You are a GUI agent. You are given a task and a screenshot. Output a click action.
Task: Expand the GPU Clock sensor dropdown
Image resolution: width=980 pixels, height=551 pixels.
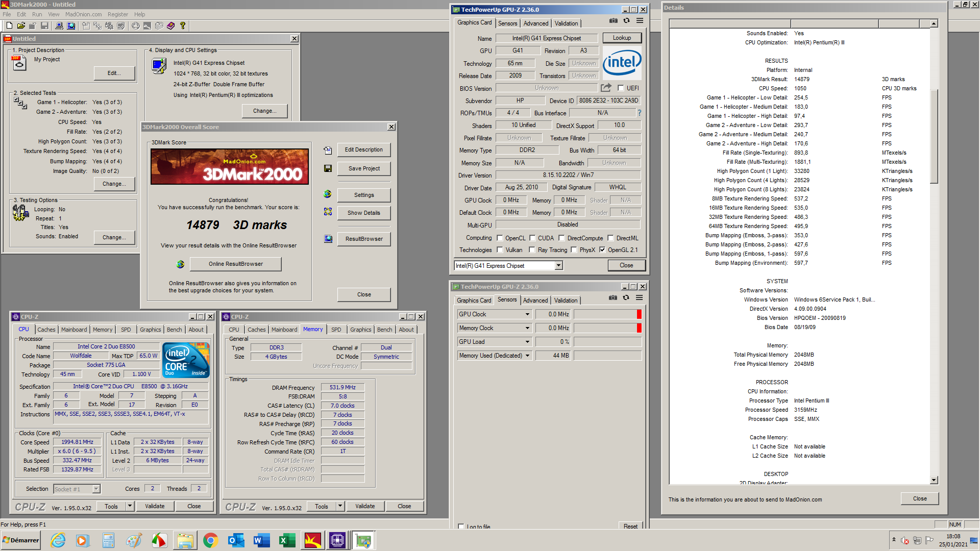click(527, 314)
